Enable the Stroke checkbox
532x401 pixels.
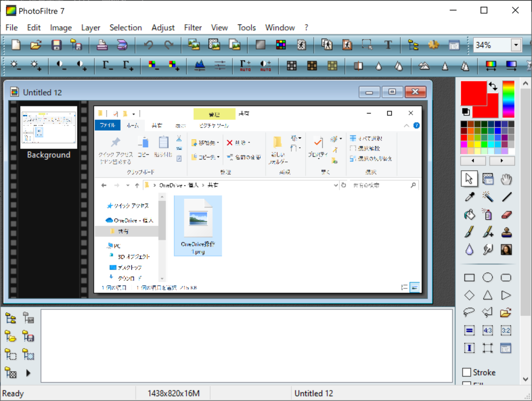[467, 372]
